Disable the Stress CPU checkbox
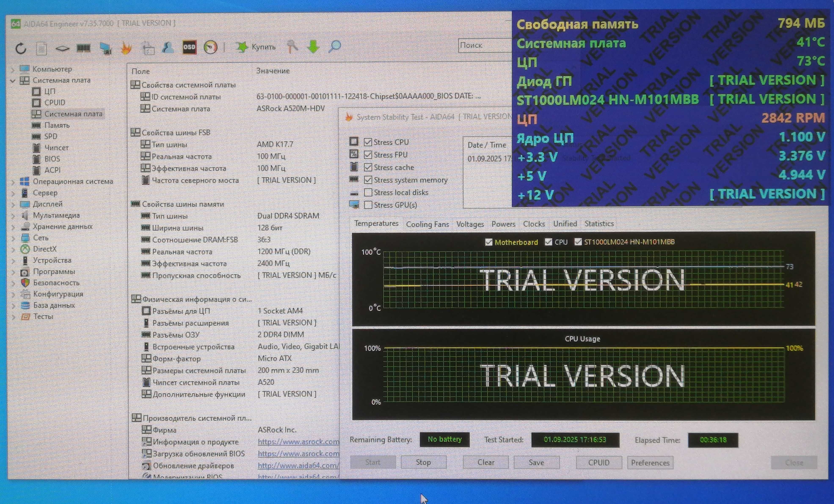 coord(368,142)
